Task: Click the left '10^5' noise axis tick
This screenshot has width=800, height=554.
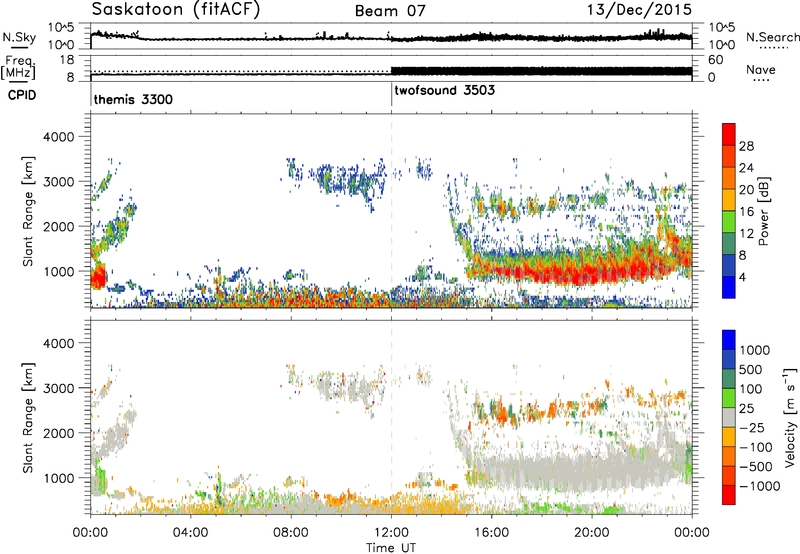Action: [61, 28]
